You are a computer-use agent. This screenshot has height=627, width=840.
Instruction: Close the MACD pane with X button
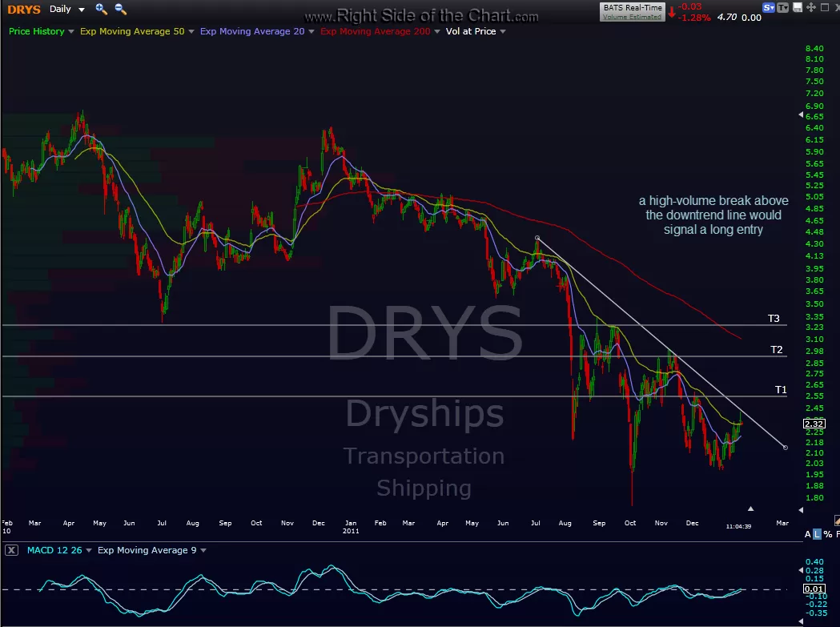coord(11,550)
